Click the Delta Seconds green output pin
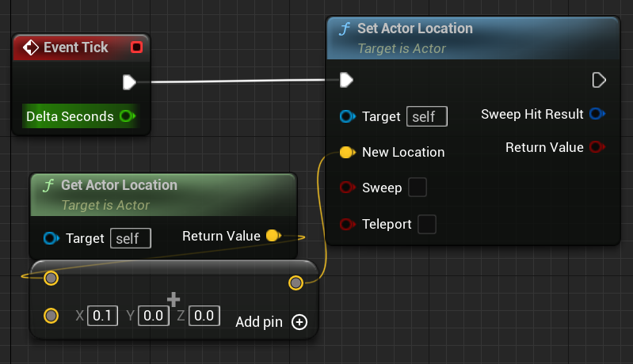 (128, 116)
